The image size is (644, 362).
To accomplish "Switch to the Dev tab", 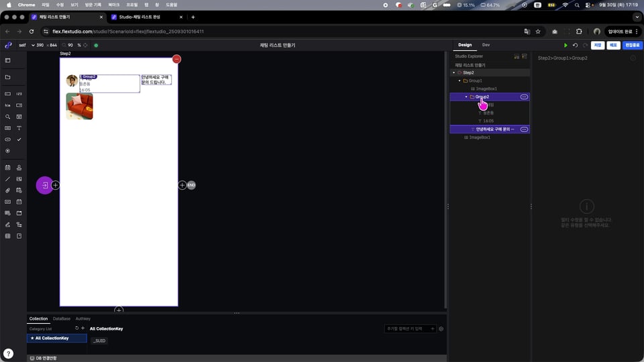I will coord(486,45).
